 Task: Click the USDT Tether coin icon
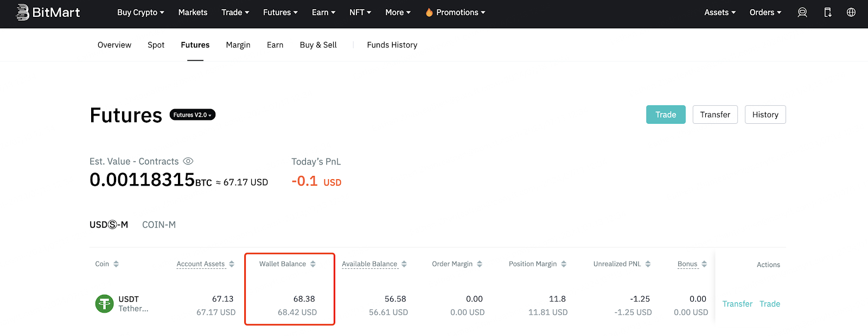(x=105, y=304)
